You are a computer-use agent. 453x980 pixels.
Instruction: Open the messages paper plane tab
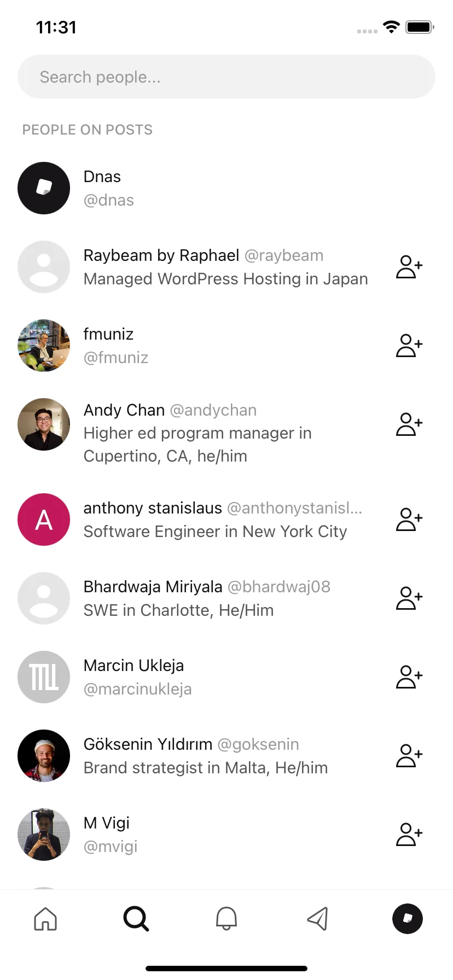pyautogui.click(x=317, y=919)
